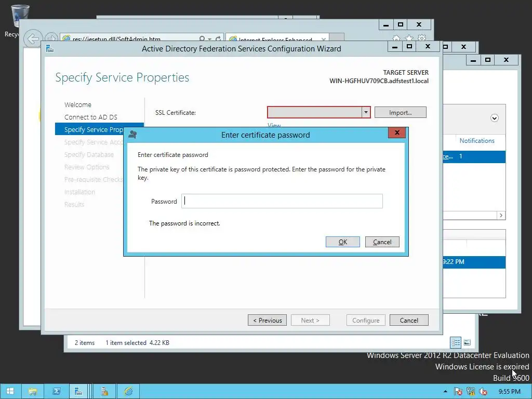
Task: Open a new tab in Internet Explorer
Action: [337, 37]
